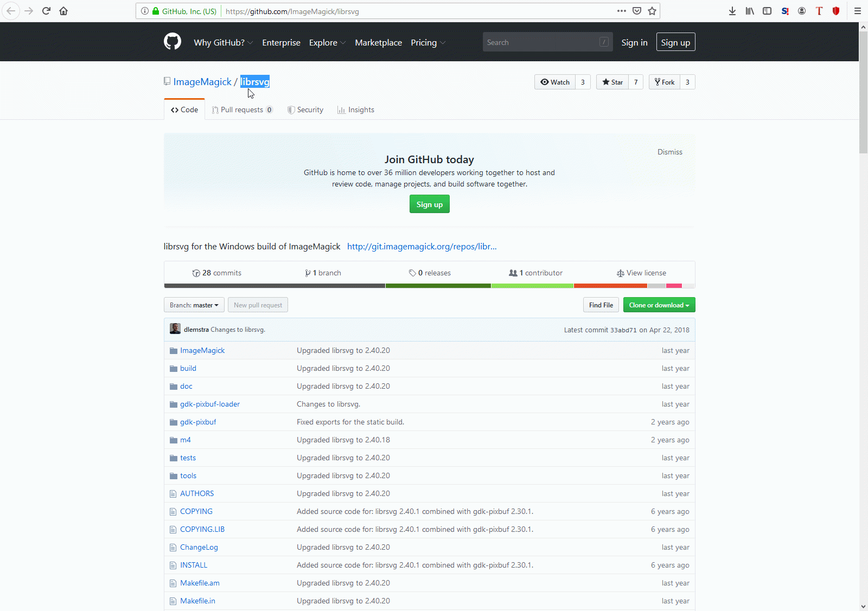Open the downloads arrow icon
The height and width of the screenshot is (611, 868).
coord(732,11)
